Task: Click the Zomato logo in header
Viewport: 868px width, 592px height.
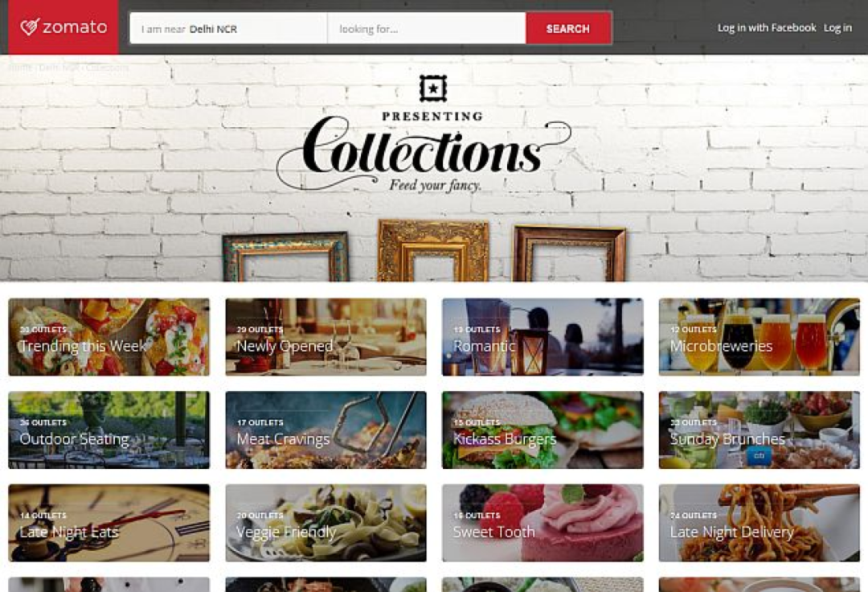Action: pos(63,27)
